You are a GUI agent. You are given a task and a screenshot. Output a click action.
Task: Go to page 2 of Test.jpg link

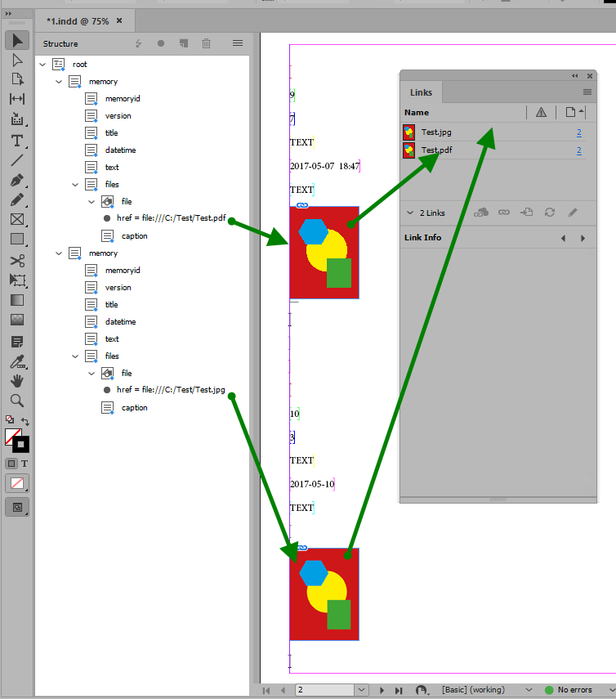(x=579, y=132)
